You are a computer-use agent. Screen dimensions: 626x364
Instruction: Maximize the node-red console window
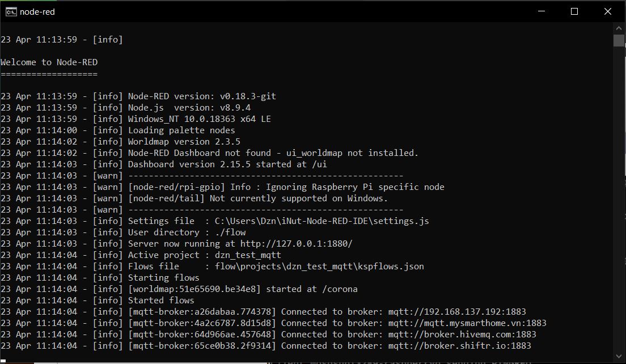pos(574,11)
